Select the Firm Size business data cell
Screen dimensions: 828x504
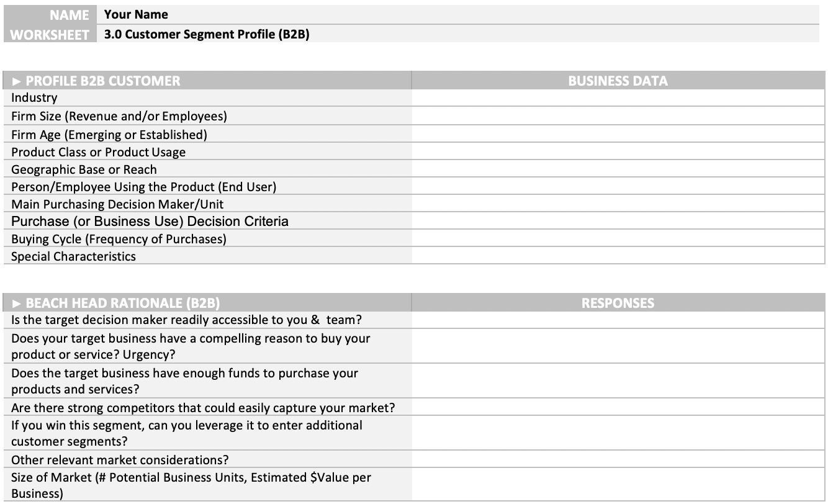618,116
